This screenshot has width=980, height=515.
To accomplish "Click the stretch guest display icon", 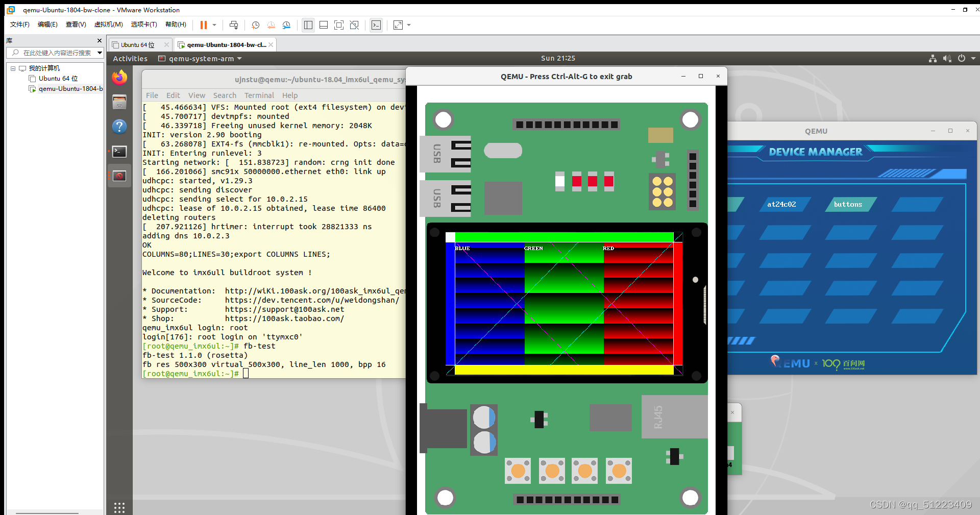I will click(x=398, y=25).
